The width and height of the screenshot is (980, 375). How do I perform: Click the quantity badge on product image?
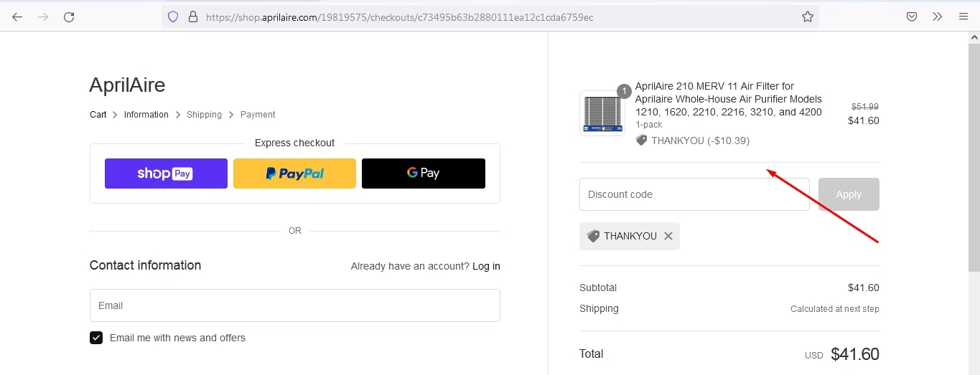coord(624,91)
